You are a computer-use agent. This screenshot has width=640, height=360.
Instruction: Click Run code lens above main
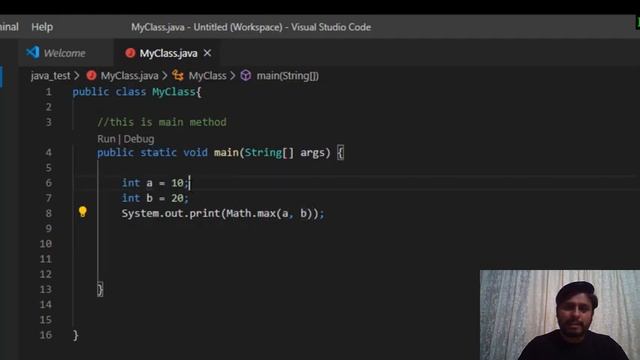coord(106,139)
